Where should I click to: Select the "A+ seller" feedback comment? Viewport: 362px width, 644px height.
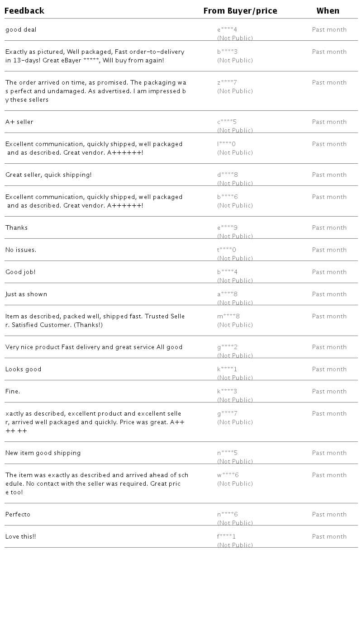click(x=19, y=122)
